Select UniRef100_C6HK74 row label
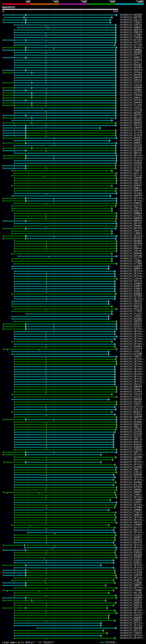Screen dimensions: 146x644 coord(131,231)
